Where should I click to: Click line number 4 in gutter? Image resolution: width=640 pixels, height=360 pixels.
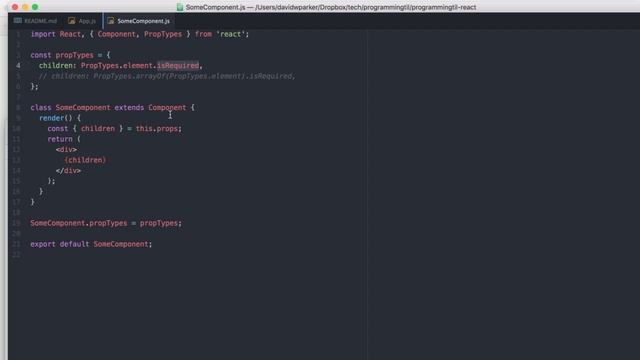pos(18,65)
